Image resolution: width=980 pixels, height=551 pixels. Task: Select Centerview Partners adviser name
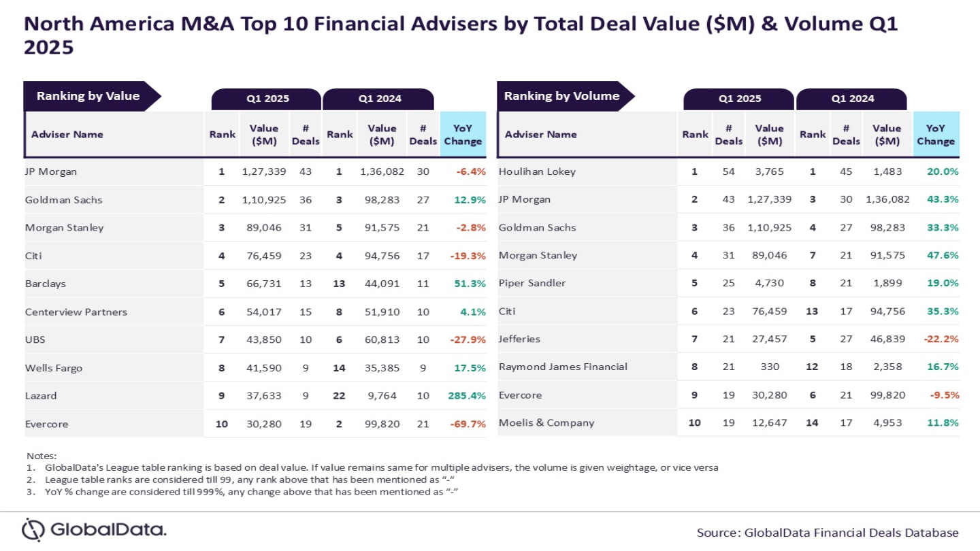76,312
